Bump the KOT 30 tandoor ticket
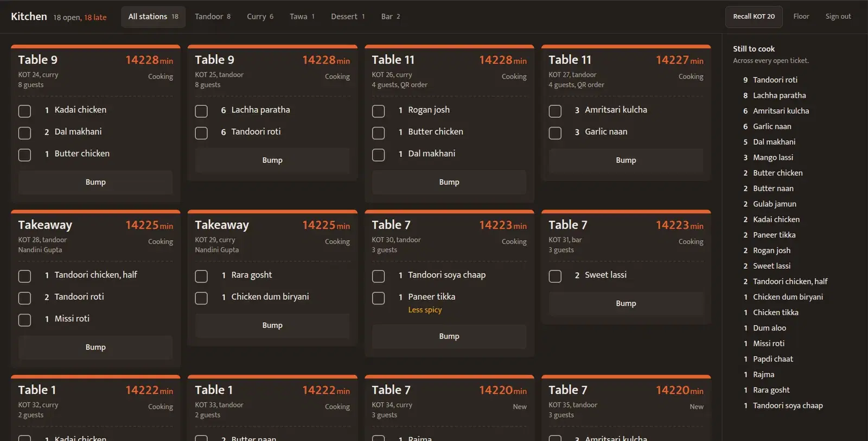Screen dimensions: 868x441 (x=449, y=337)
